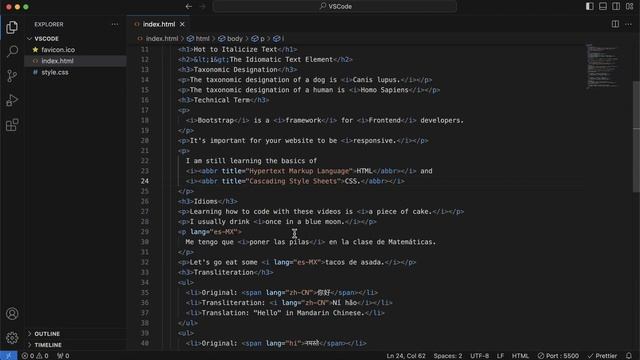The height and width of the screenshot is (360, 640).
Task: Click "Hypertext Markup Language" title value
Action: [300, 171]
